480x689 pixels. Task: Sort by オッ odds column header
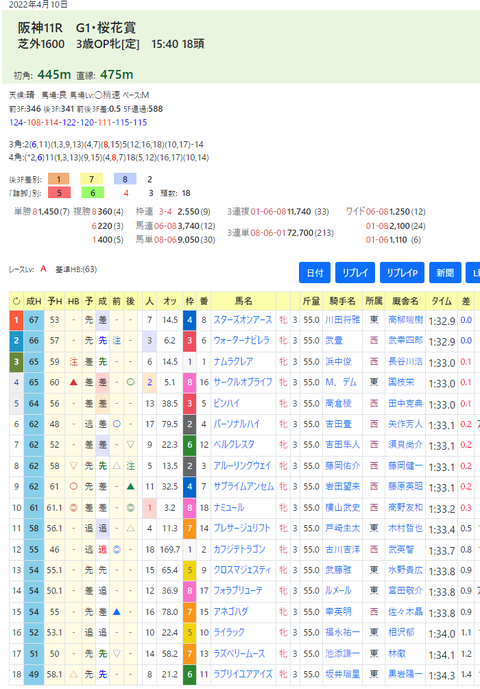170,301
